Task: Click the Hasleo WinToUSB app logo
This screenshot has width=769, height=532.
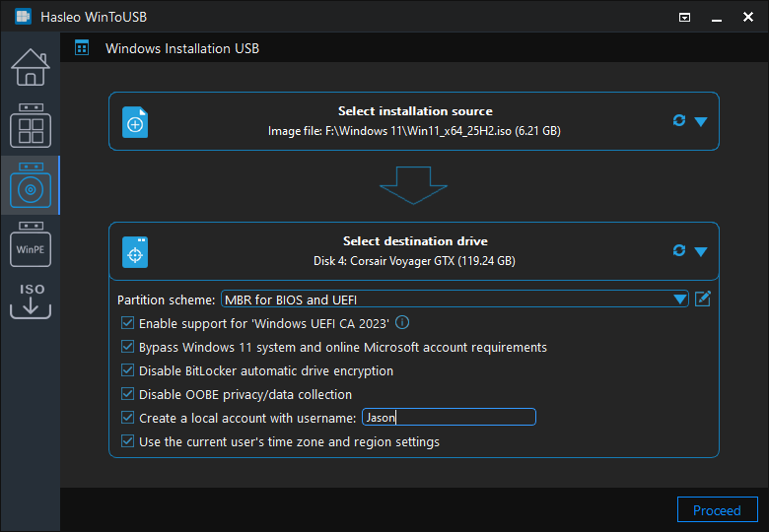Action: [x=23, y=17]
